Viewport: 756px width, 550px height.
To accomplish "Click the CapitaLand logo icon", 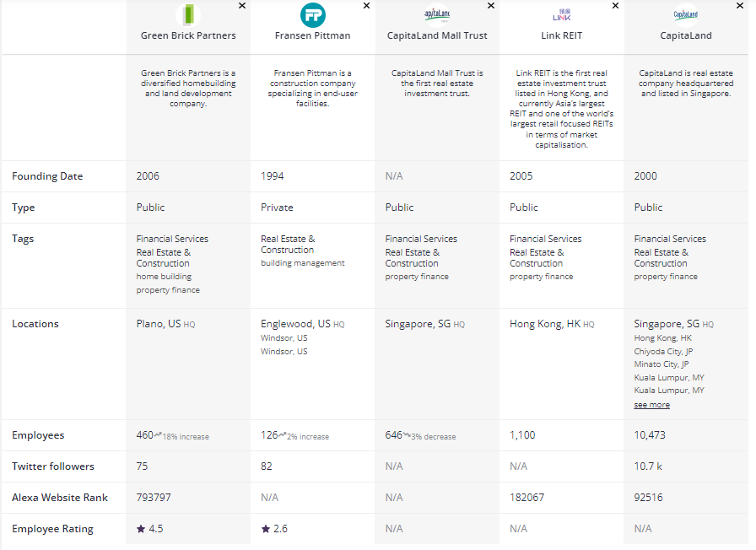I will pyautogui.click(x=686, y=14).
